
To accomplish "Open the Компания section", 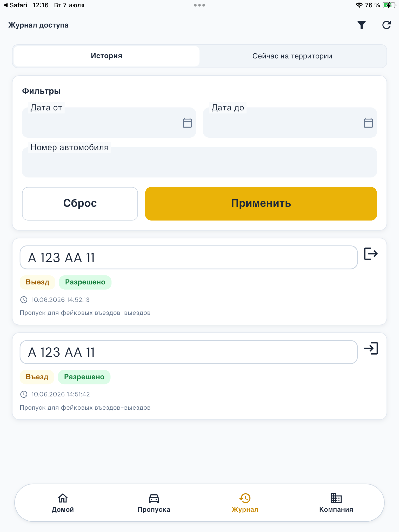I will 336,503.
